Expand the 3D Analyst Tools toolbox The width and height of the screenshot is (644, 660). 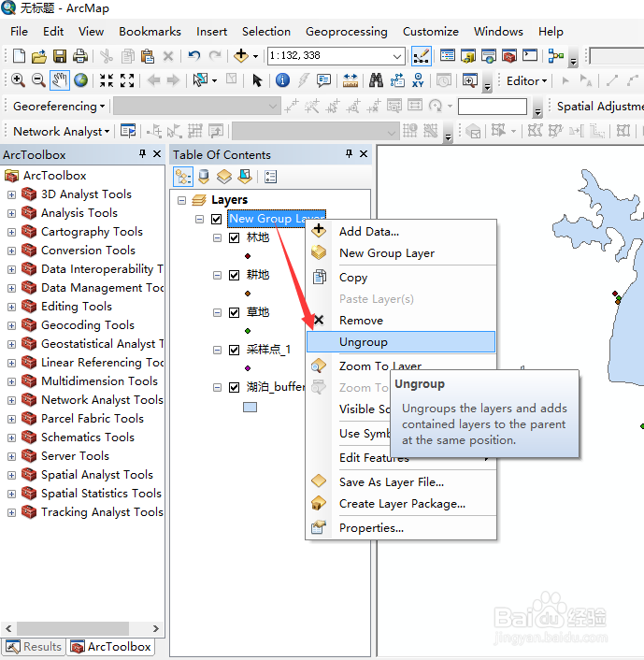tap(11, 194)
